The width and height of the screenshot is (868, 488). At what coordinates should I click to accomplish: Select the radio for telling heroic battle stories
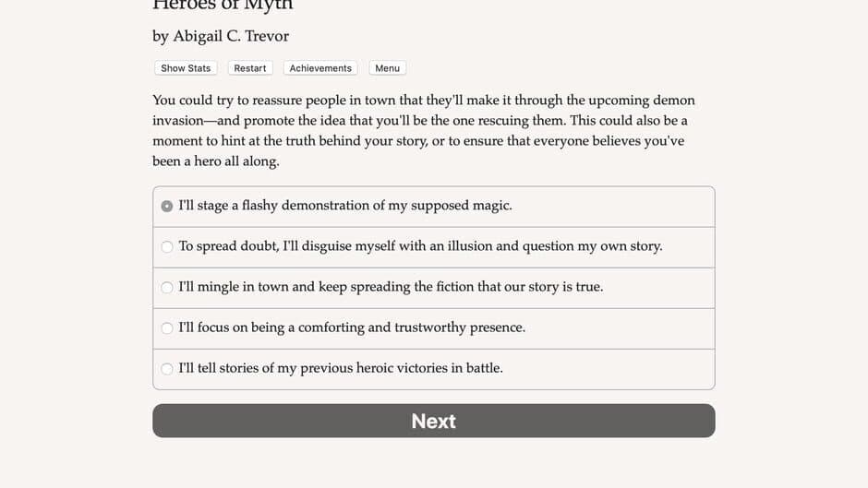pos(166,368)
